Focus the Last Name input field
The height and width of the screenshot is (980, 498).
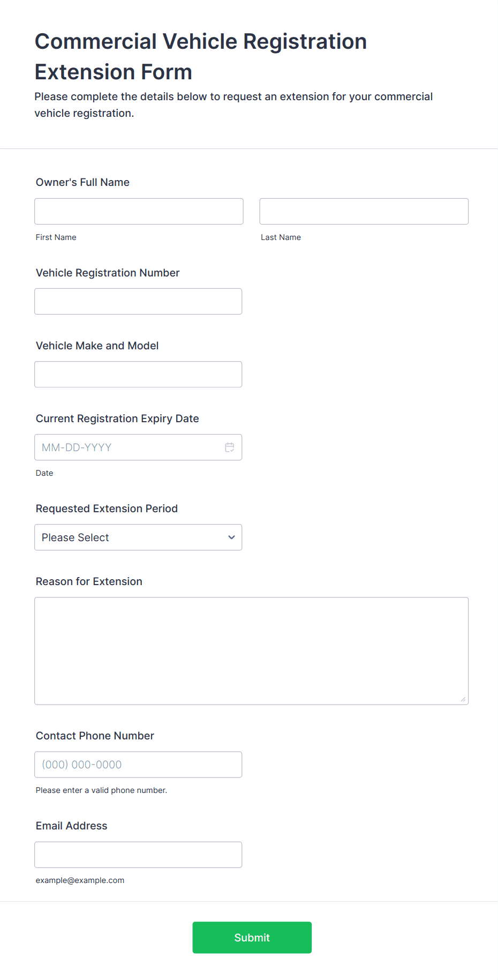tap(364, 212)
